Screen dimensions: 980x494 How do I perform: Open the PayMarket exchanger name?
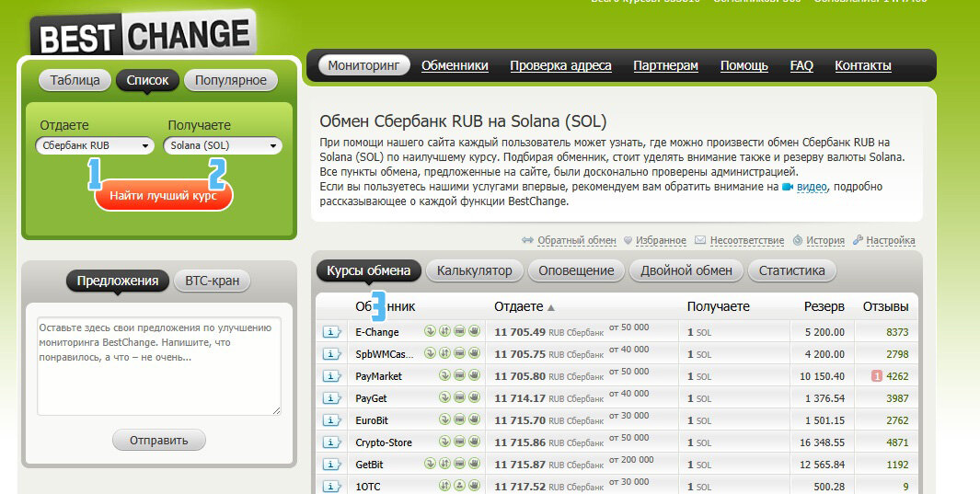click(379, 376)
